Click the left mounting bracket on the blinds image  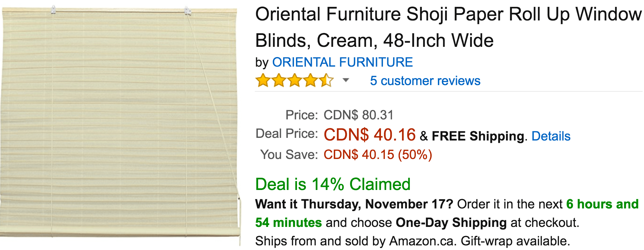click(53, 10)
